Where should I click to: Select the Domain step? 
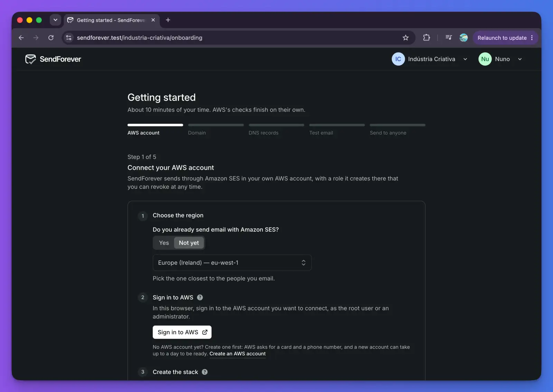coord(197,133)
